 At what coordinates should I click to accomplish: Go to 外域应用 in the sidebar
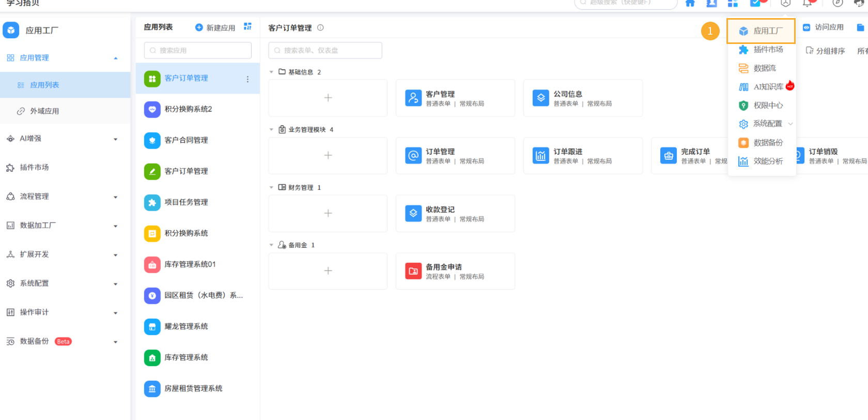(65, 111)
